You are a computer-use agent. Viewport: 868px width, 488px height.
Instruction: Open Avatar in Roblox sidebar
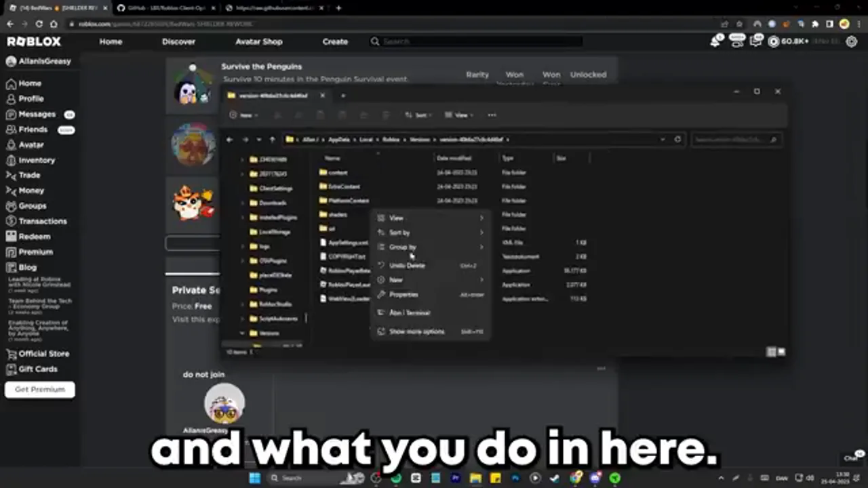tap(25, 145)
